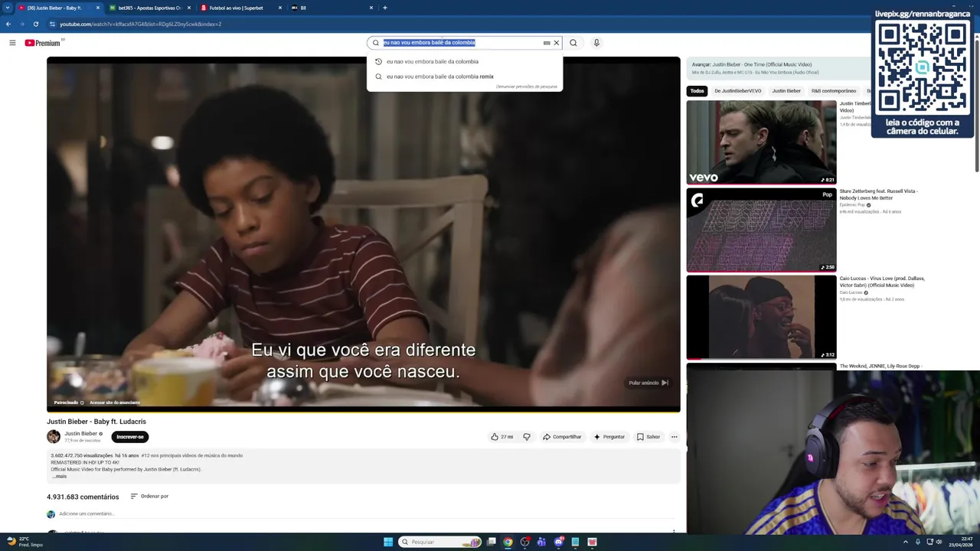Open Task View icon on taskbar
This screenshot has height=551, width=980.
point(491,542)
